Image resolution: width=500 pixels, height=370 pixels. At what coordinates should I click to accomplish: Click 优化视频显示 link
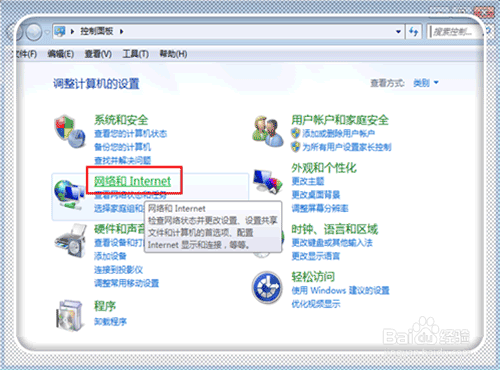[x=316, y=304]
